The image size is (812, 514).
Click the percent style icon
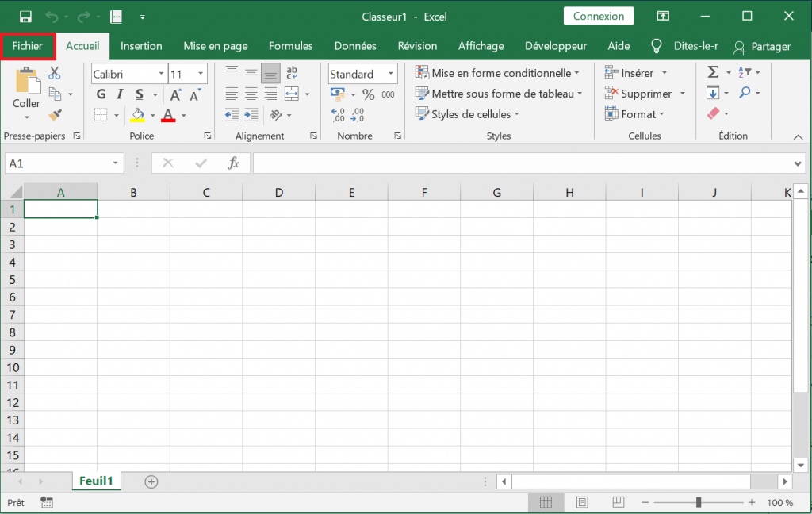pyautogui.click(x=370, y=93)
